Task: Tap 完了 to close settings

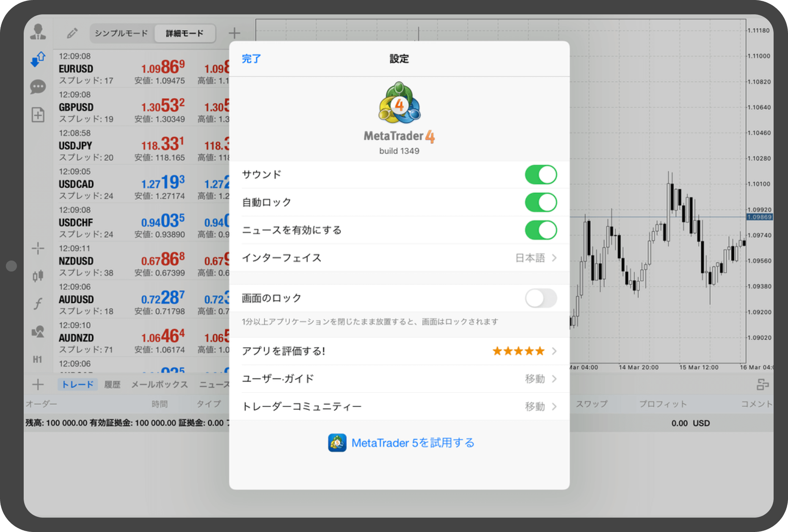Action: [251, 59]
